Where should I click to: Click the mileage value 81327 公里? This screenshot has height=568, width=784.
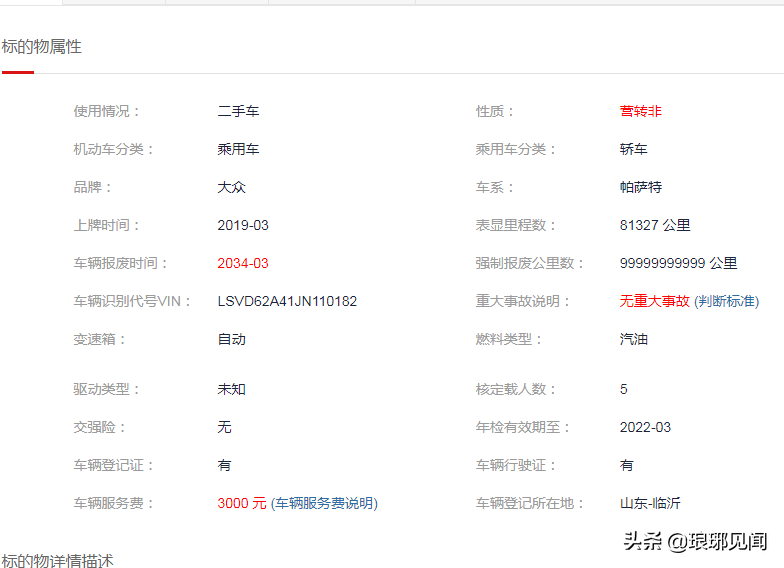pyautogui.click(x=655, y=225)
